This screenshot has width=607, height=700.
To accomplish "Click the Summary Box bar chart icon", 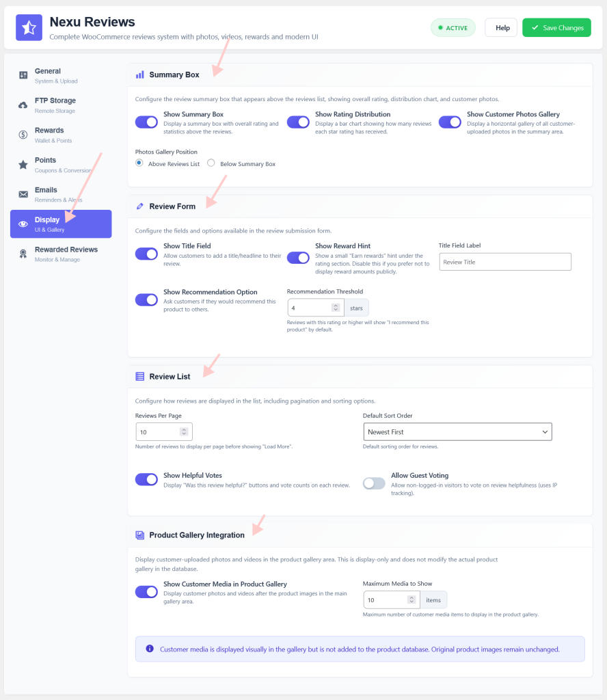I will tap(140, 75).
